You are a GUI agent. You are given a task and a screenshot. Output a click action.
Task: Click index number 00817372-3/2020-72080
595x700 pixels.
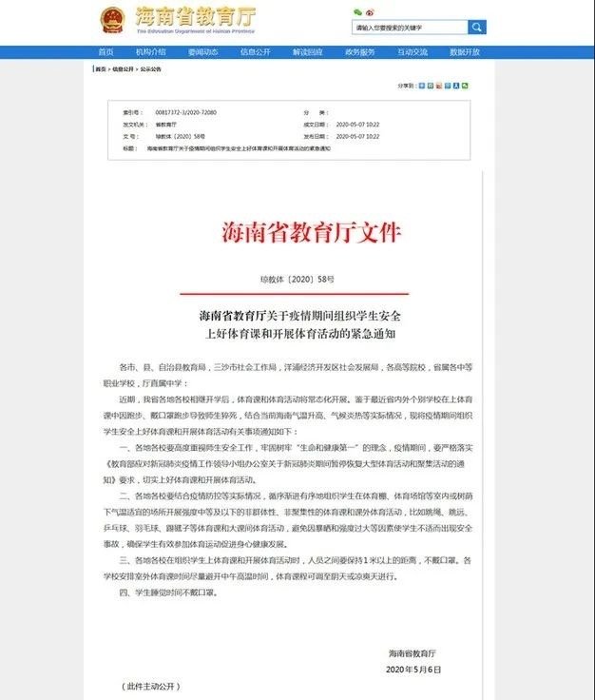(x=186, y=112)
